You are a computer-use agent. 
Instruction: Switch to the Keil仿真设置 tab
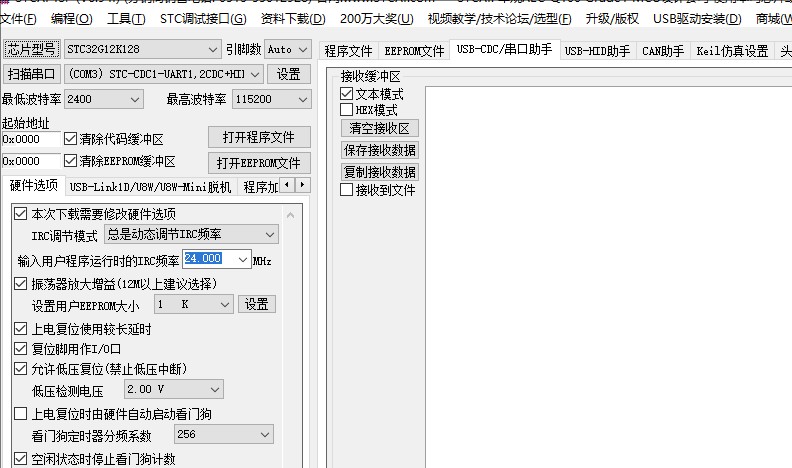[x=732, y=51]
